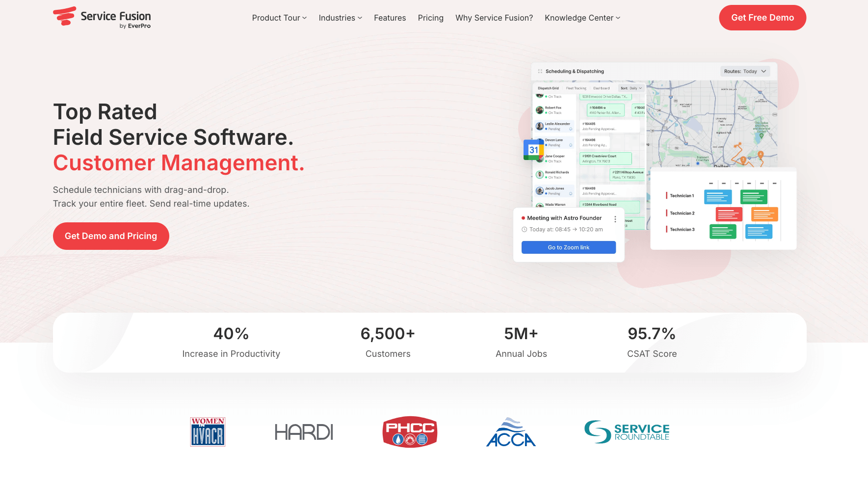This screenshot has width=868, height=482.
Task: Open the Pricing menu item
Action: point(430,18)
